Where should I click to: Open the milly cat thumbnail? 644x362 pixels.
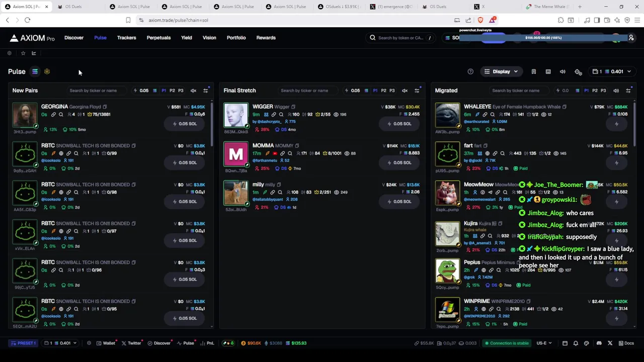pyautogui.click(x=236, y=193)
